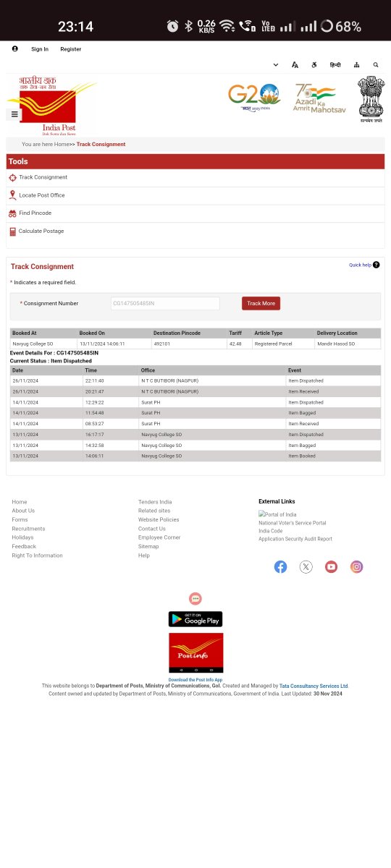Select the Navyug College SO booked-at cell

pos(44,344)
